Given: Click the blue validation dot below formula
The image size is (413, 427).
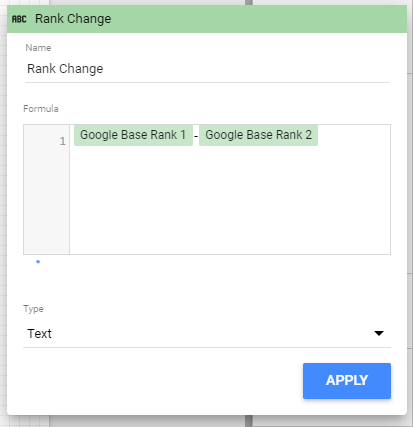Looking at the screenshot, I should point(38,262).
